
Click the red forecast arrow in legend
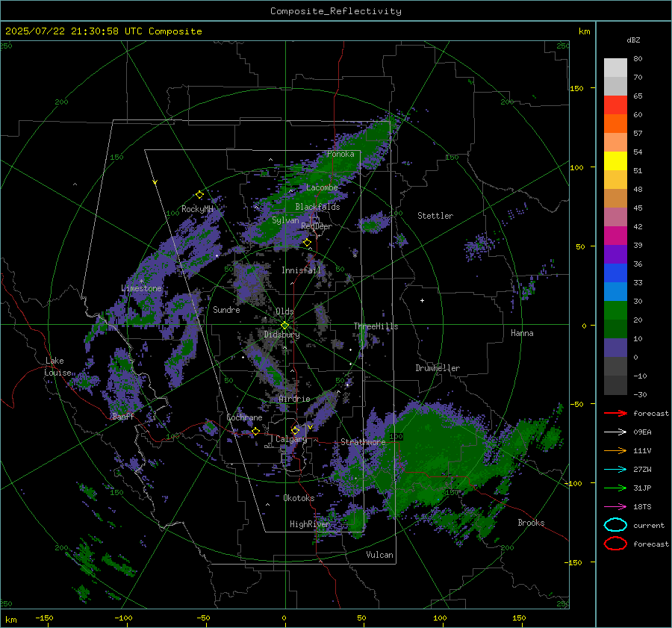pyautogui.click(x=615, y=413)
